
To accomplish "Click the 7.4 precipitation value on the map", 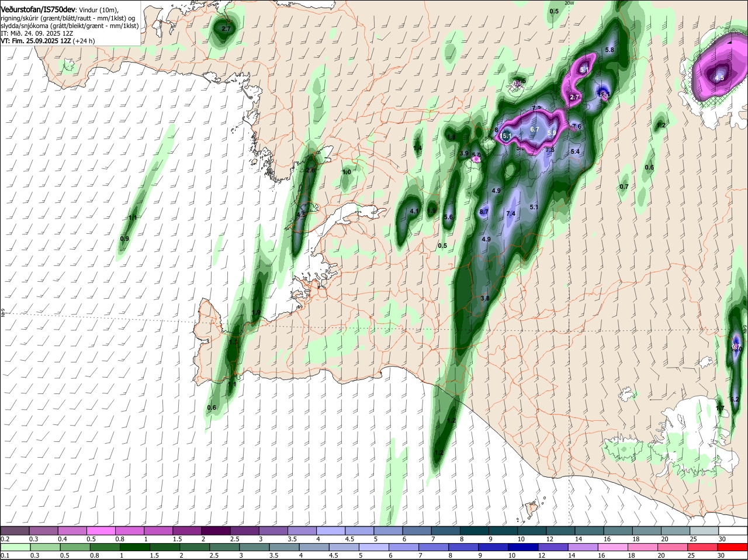I will click(x=511, y=213).
